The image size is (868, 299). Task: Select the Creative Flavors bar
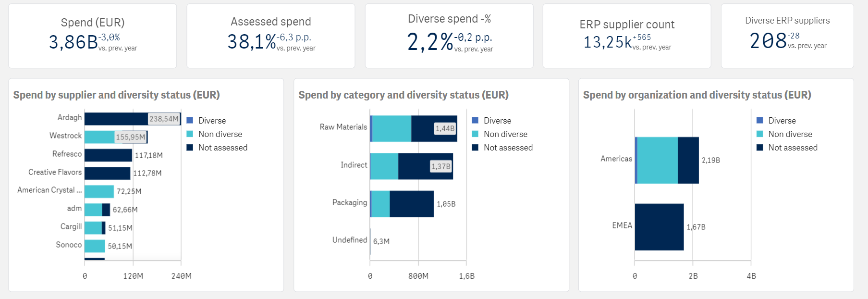pyautogui.click(x=107, y=174)
